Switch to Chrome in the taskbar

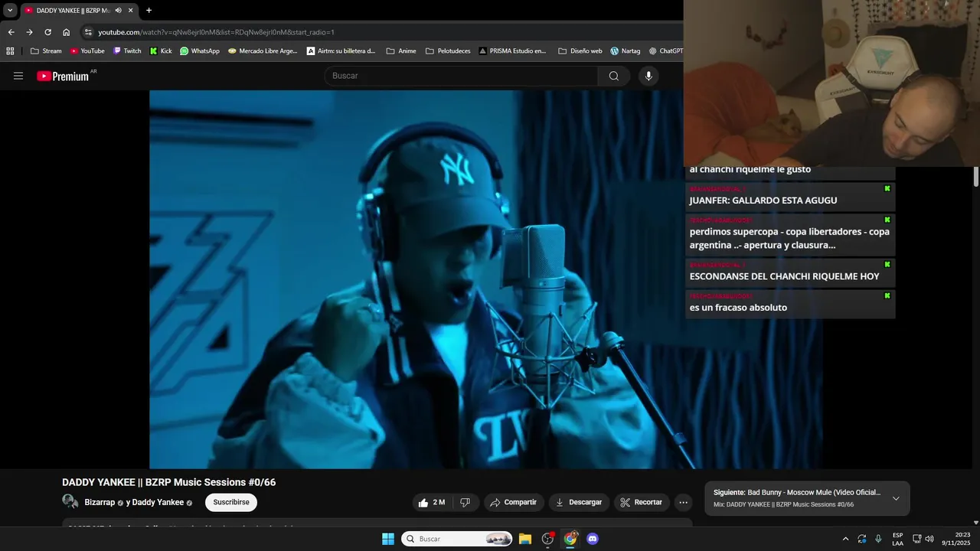(x=570, y=539)
